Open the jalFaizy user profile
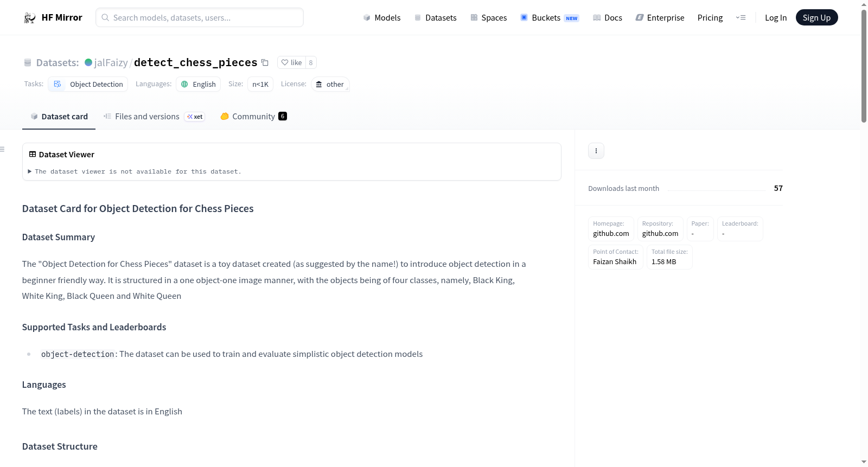This screenshot has width=868, height=467. point(111,62)
